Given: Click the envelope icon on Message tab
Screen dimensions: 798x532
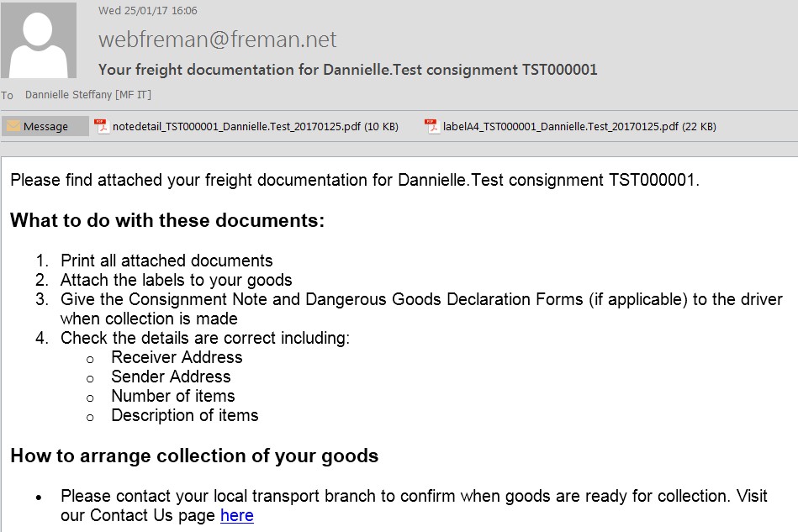Looking at the screenshot, I should 13,125.
